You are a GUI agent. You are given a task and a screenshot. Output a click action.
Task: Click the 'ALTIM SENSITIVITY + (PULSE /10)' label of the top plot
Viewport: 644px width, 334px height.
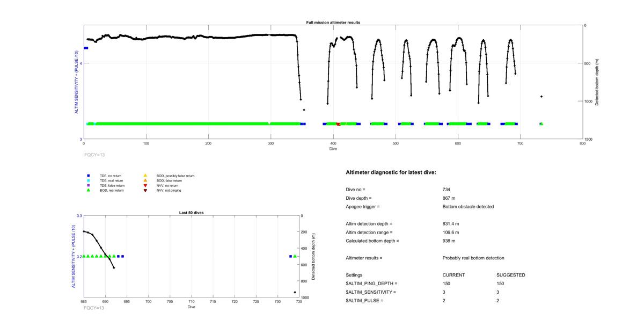click(x=77, y=82)
